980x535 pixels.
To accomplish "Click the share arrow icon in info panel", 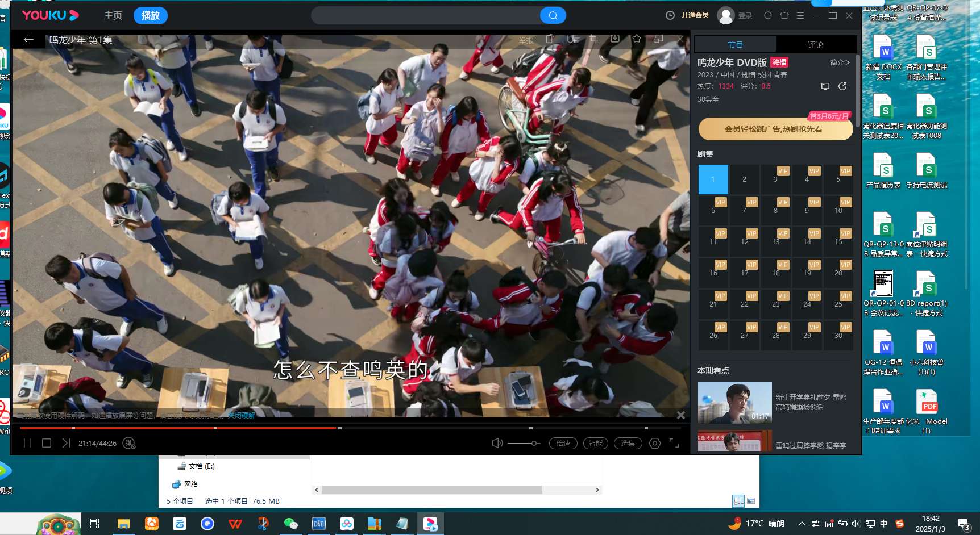I will [842, 86].
